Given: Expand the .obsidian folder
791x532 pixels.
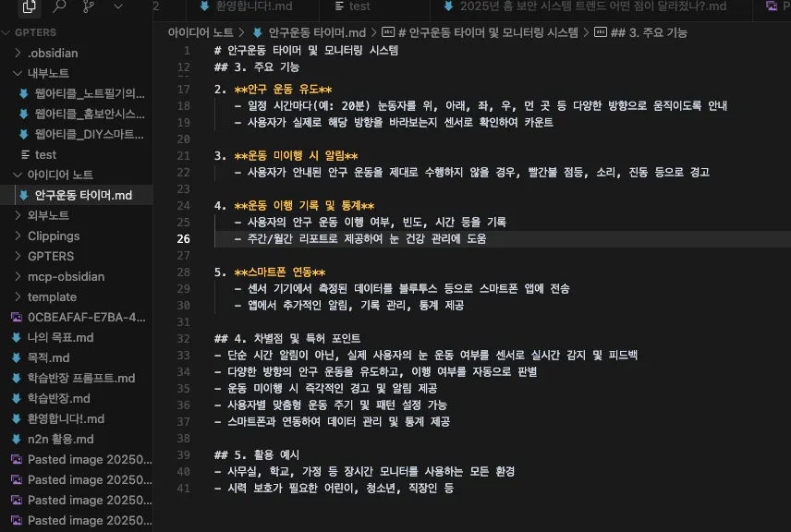Looking at the screenshot, I should tap(53, 53).
